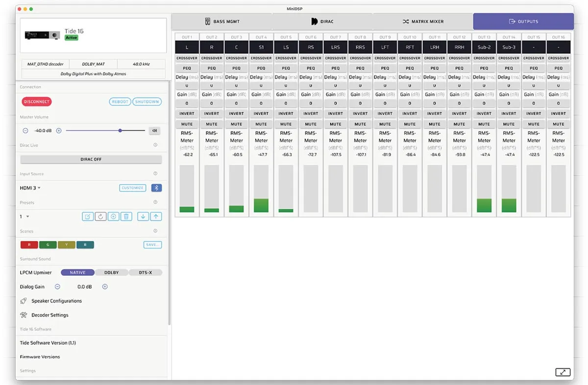This screenshot has height=385, width=588.
Task: Increase master volume with the plus icon
Action: tap(59, 131)
